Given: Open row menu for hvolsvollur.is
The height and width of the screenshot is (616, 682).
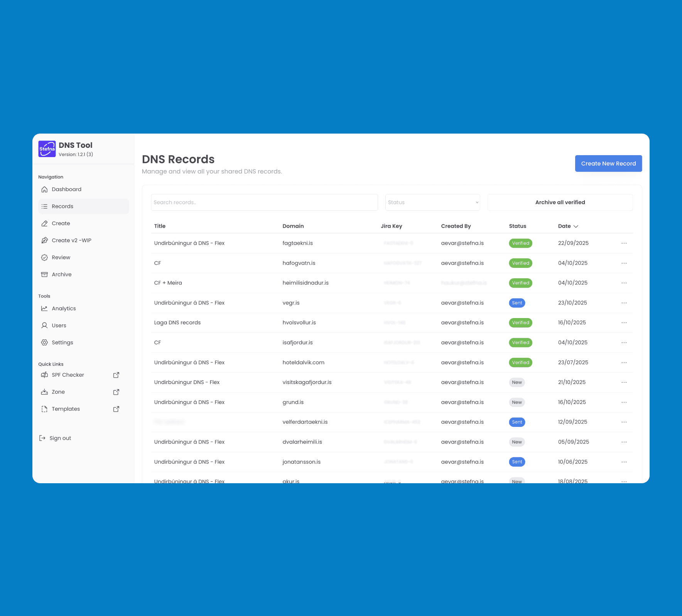Looking at the screenshot, I should (x=624, y=323).
